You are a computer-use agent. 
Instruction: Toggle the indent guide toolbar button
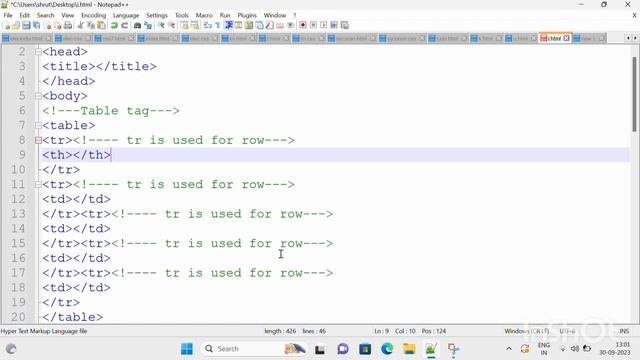coord(229,25)
